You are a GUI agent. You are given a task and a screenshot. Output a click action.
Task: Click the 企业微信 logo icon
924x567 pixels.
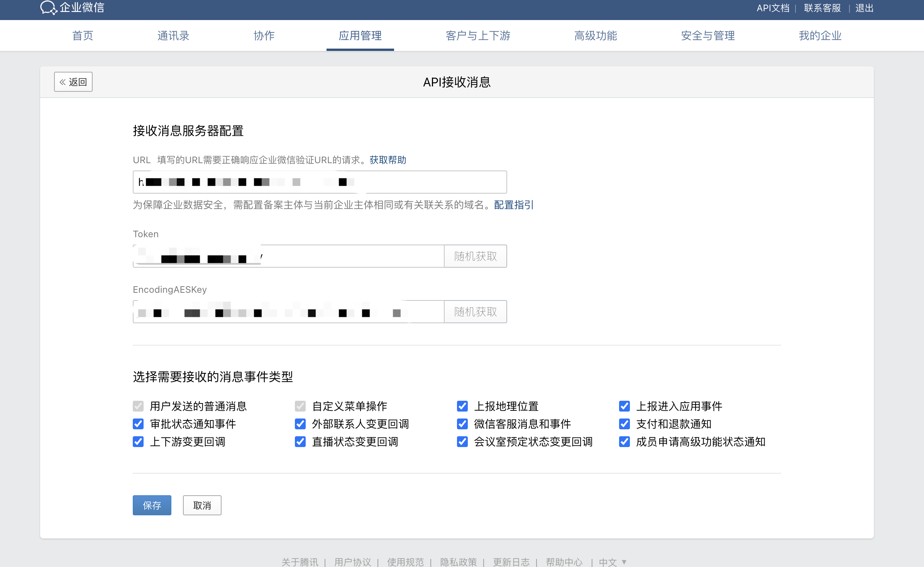pos(49,7)
